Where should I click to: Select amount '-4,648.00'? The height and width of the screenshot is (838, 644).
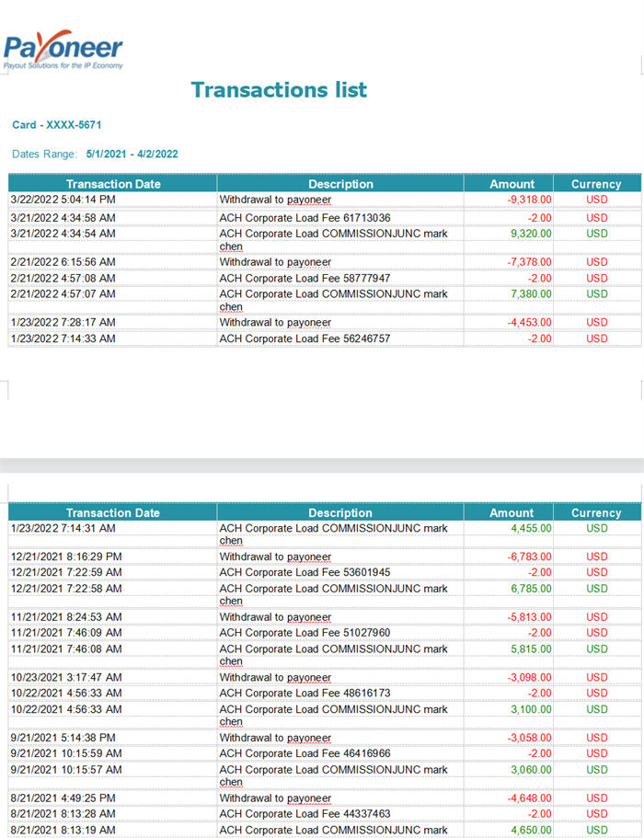[x=529, y=798]
